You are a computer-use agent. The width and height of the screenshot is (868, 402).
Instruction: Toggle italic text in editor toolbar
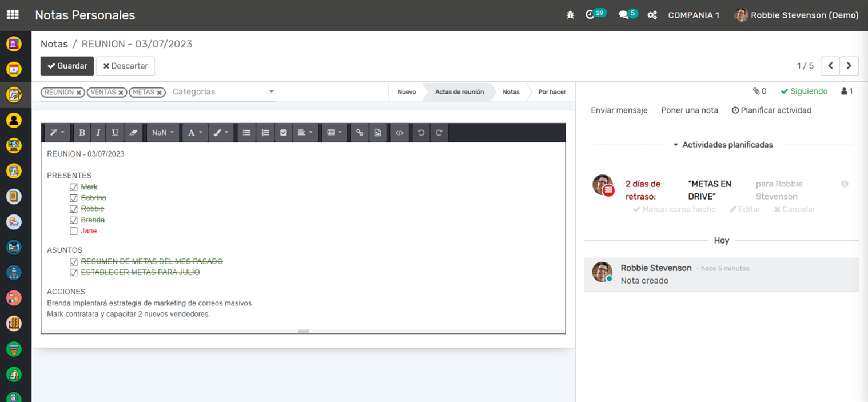98,133
